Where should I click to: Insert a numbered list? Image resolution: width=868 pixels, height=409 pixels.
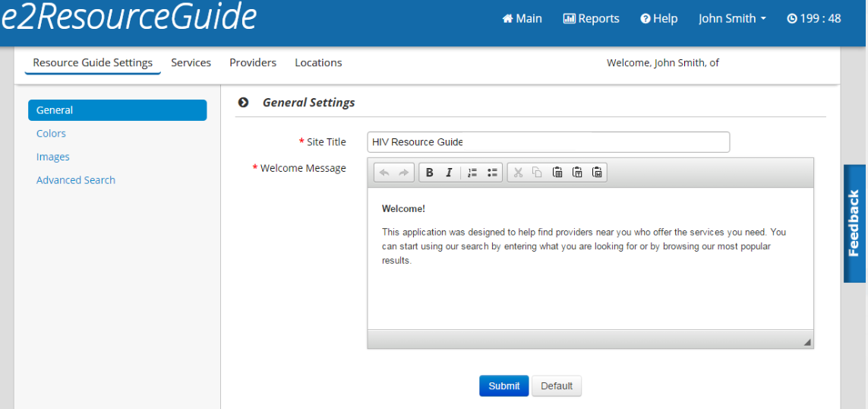coord(472,173)
